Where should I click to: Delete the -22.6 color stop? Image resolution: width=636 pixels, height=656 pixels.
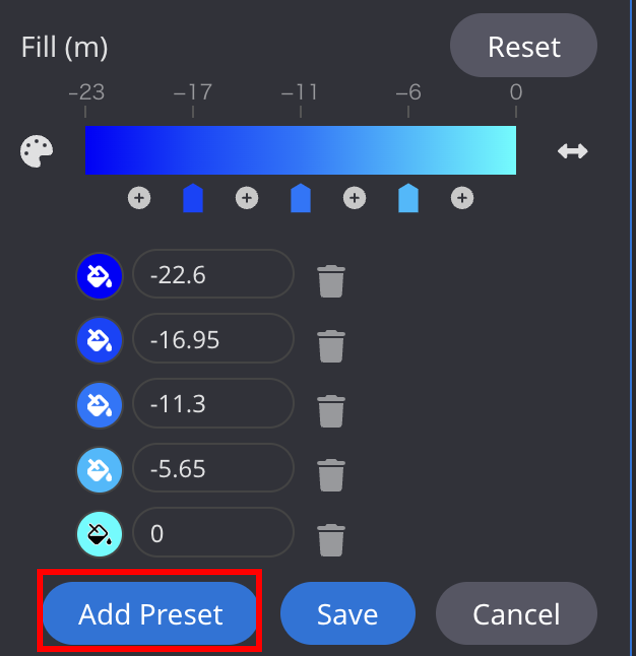coord(331,281)
